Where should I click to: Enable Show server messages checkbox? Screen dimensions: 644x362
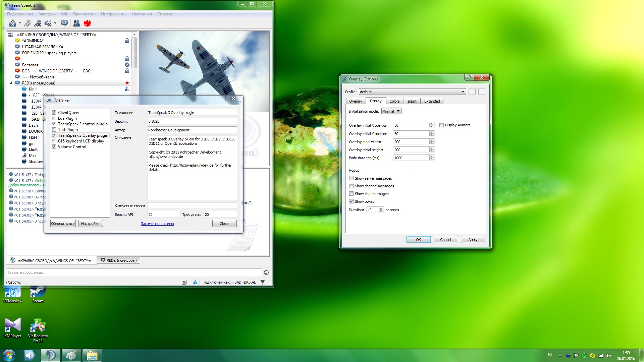(351, 178)
